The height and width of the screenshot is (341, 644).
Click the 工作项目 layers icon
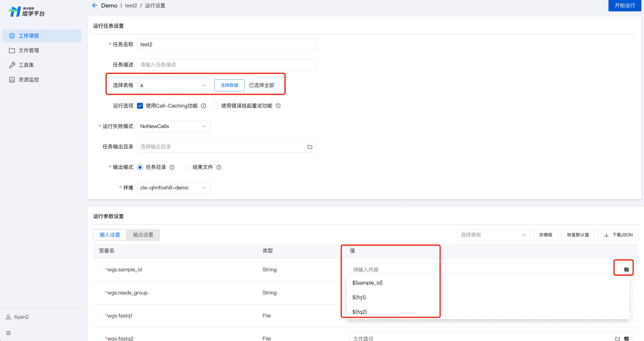pos(12,36)
